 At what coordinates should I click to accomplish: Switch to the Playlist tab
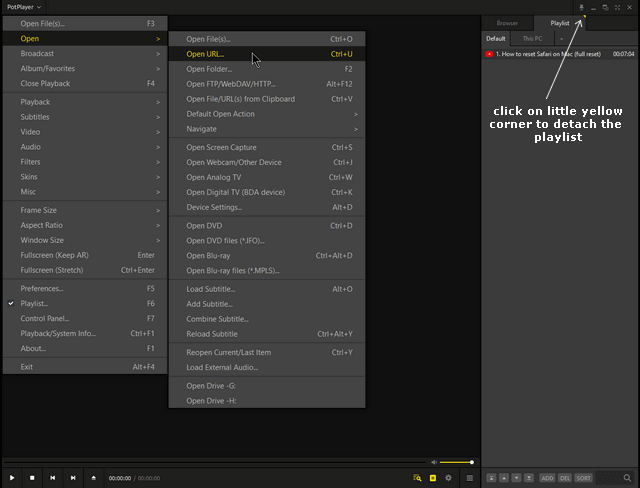click(x=560, y=23)
